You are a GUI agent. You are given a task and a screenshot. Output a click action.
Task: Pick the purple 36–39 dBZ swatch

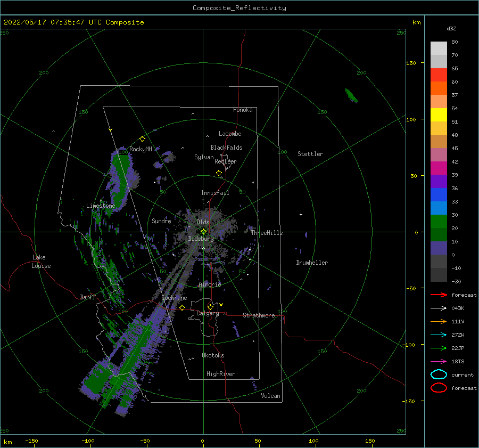pyautogui.click(x=439, y=181)
